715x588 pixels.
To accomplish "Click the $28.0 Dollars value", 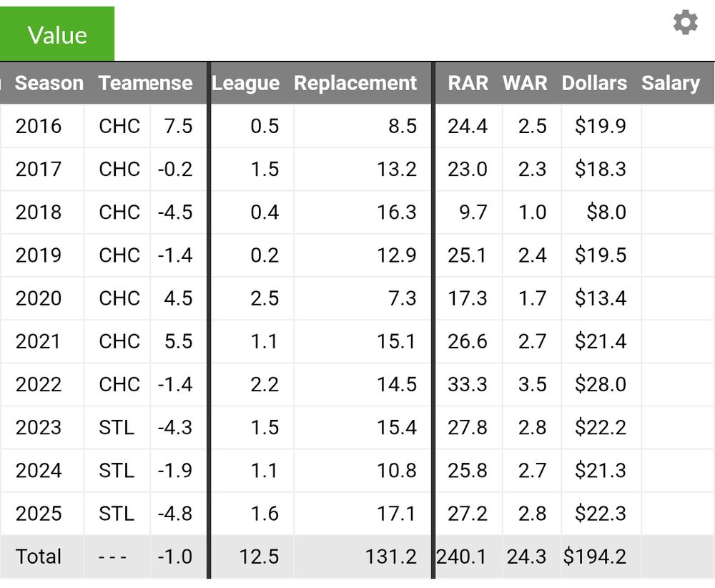I will (600, 384).
